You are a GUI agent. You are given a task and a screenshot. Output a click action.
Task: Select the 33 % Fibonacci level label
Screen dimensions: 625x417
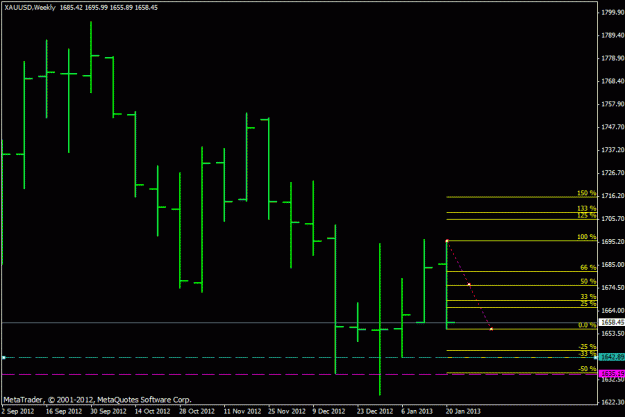pyautogui.click(x=588, y=297)
